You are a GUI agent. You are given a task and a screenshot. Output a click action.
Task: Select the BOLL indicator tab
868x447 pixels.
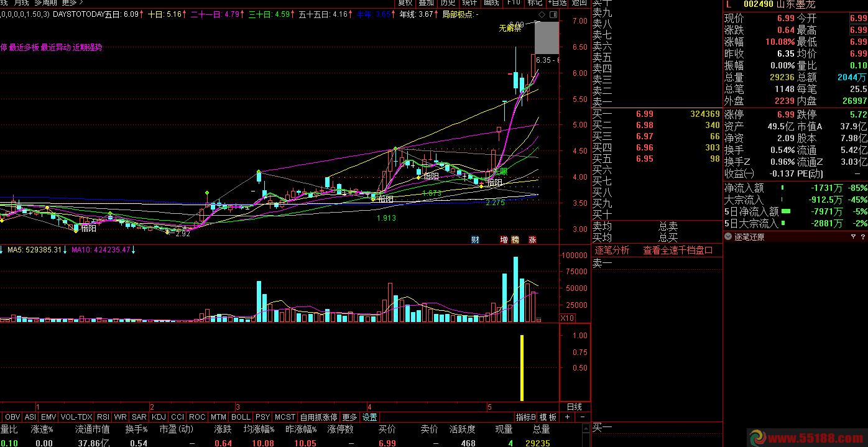(x=241, y=417)
